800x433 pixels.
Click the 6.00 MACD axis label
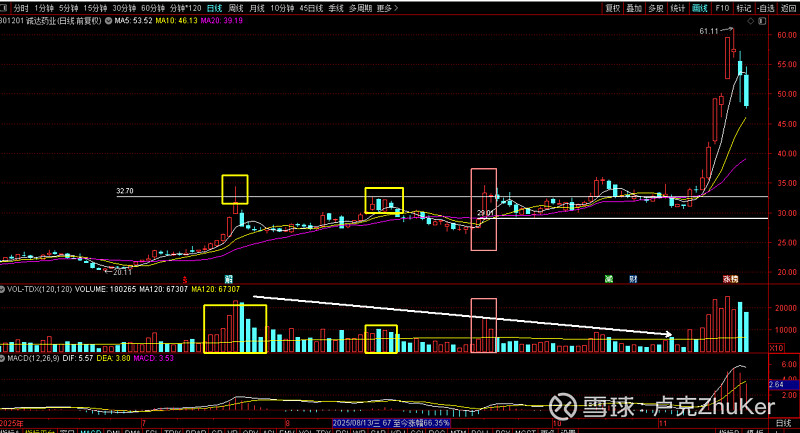coord(789,364)
